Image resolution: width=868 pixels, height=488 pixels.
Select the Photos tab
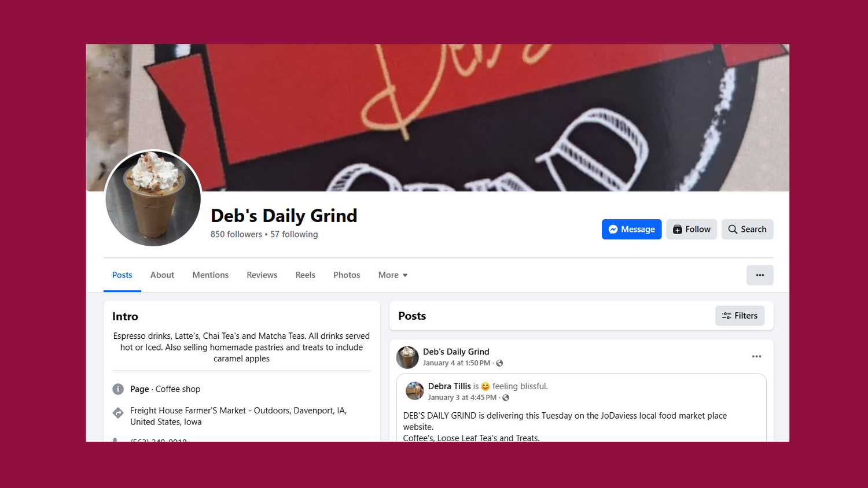[347, 275]
